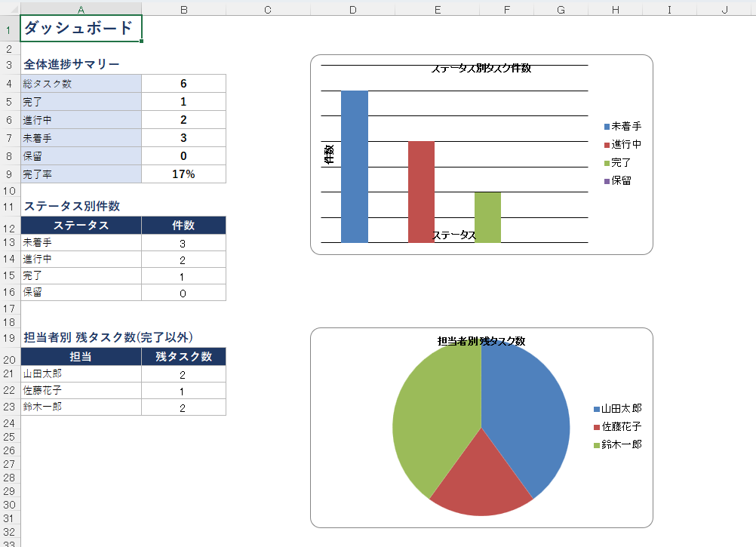Select the 総タスク数 label cell
Viewport: 756px width, 547px height.
click(81, 84)
